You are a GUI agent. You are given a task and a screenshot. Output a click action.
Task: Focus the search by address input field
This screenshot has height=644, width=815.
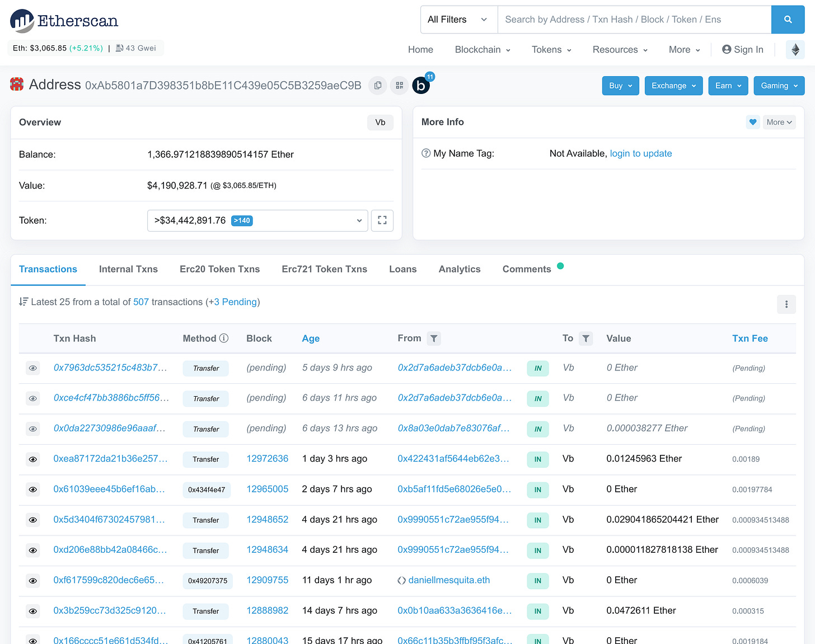(x=635, y=20)
